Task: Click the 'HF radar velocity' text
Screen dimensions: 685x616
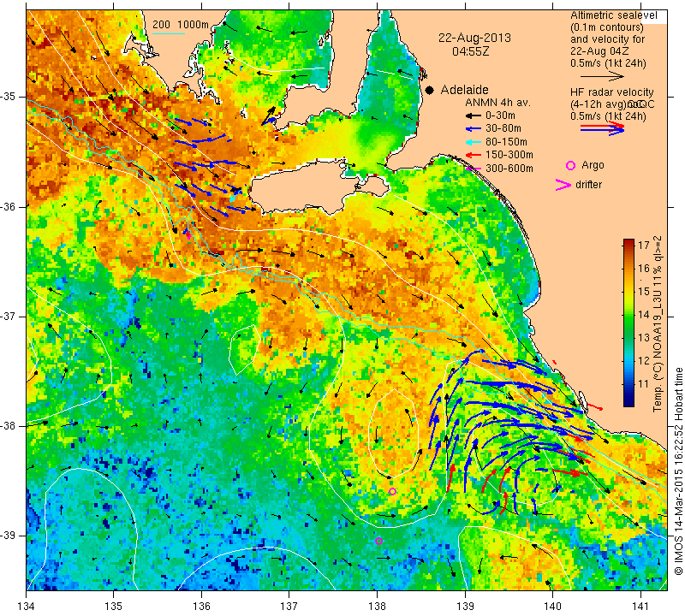Action: 612,92
